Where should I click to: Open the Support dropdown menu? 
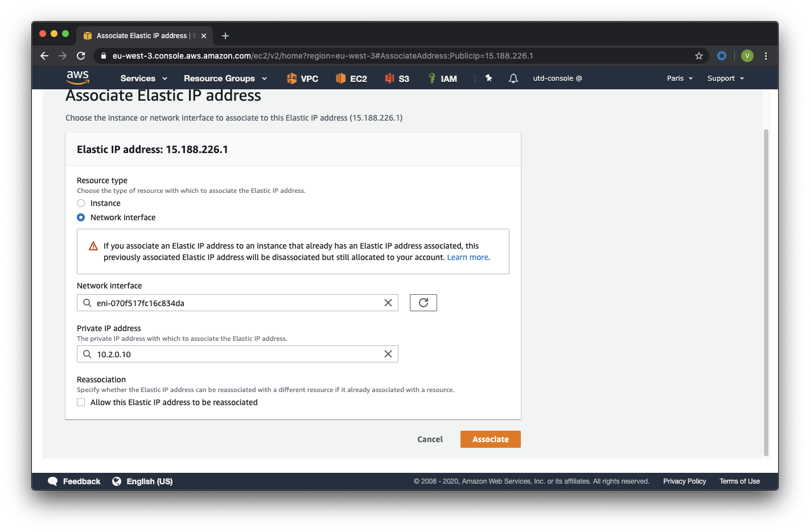[x=726, y=79]
